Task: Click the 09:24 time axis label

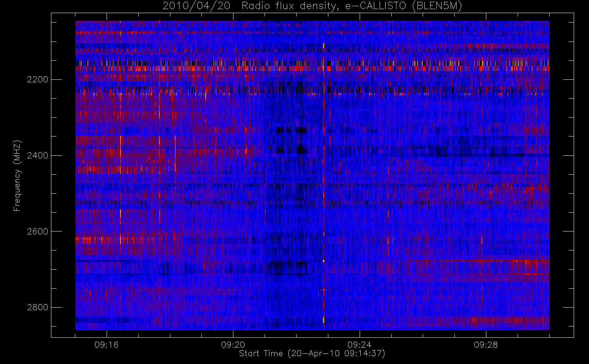Action: (x=360, y=345)
